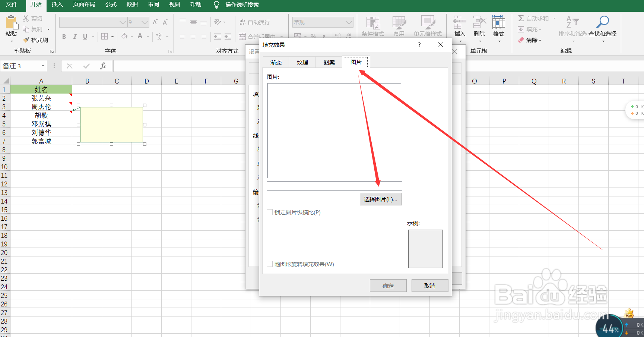Click the Wrap Text (自动换行) icon

(x=242, y=22)
